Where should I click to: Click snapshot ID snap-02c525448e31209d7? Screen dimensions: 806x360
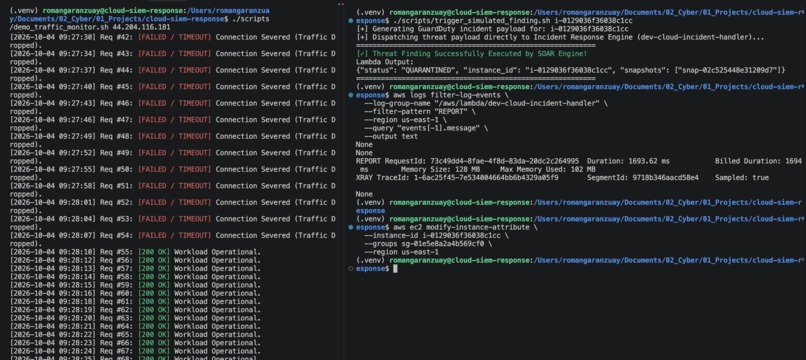(x=727, y=70)
